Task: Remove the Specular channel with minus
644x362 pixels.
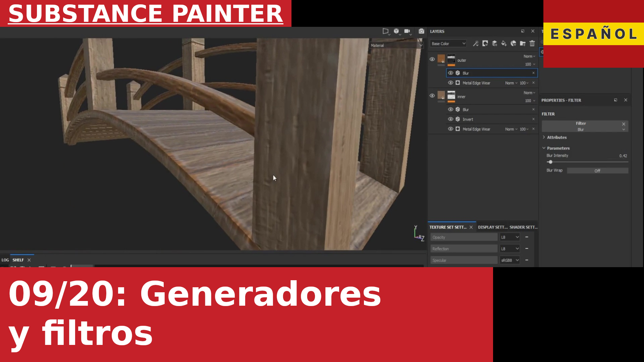Action: click(x=527, y=260)
